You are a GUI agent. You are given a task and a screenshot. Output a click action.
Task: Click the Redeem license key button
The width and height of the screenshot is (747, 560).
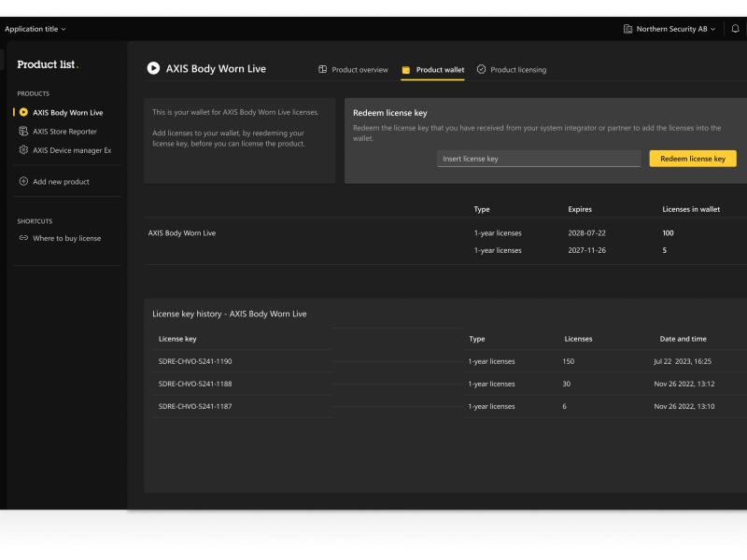point(693,159)
